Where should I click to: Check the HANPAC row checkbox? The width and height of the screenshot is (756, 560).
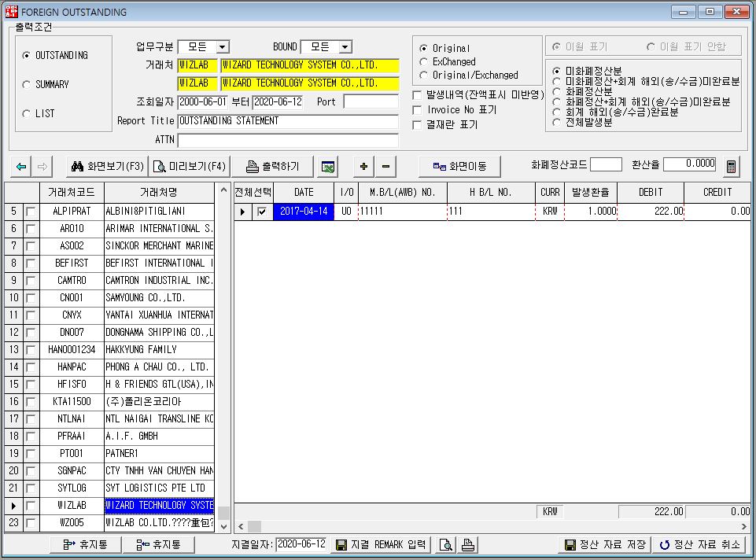coord(31,367)
